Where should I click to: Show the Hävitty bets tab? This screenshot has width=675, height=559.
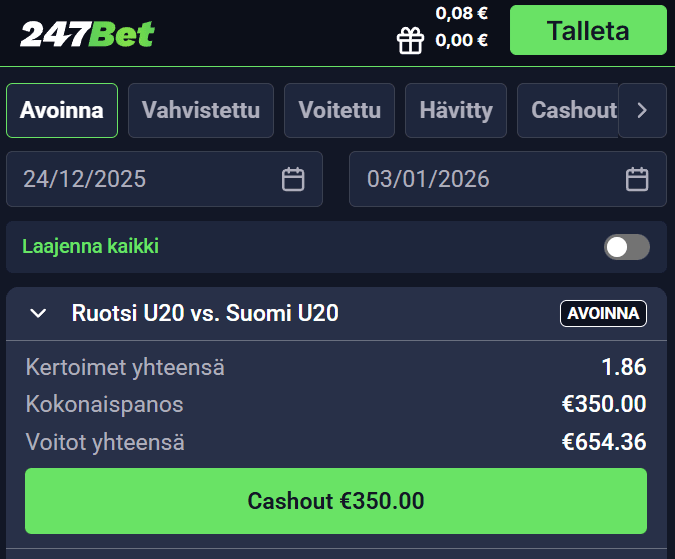456,110
